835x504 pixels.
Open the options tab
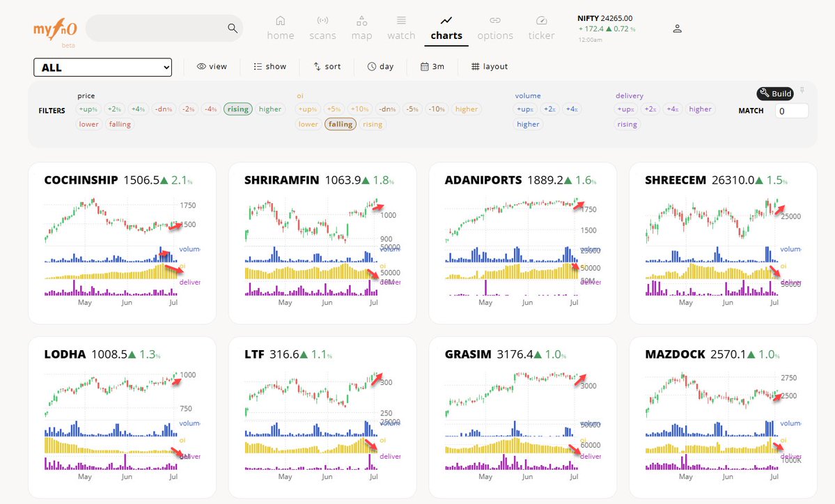495,29
